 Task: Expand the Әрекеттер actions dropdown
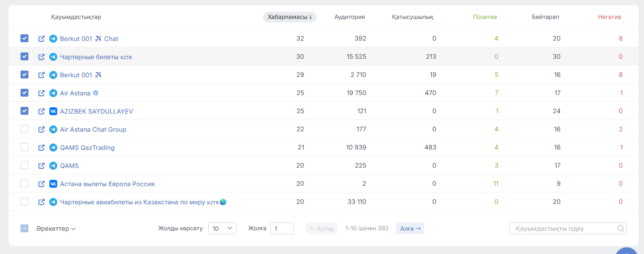tap(56, 229)
